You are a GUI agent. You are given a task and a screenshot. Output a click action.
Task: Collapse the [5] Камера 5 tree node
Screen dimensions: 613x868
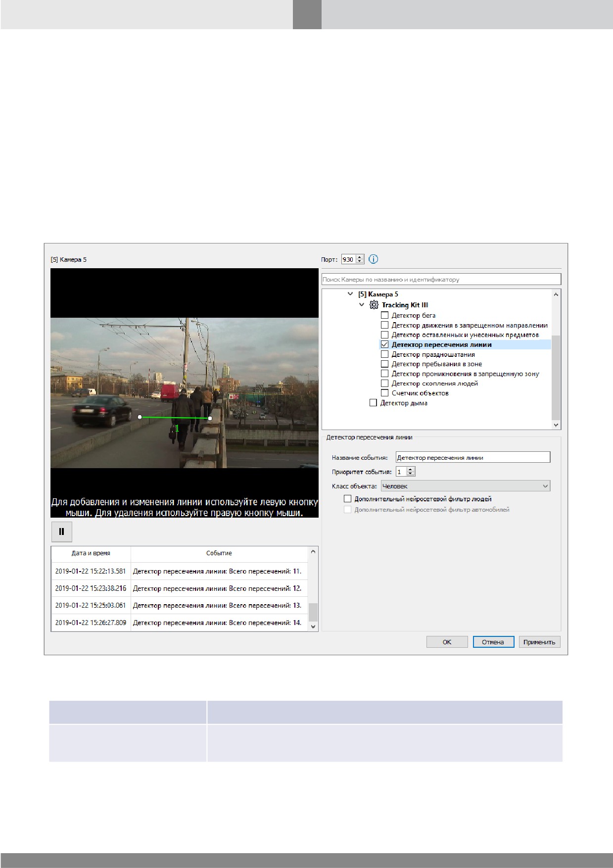(351, 294)
